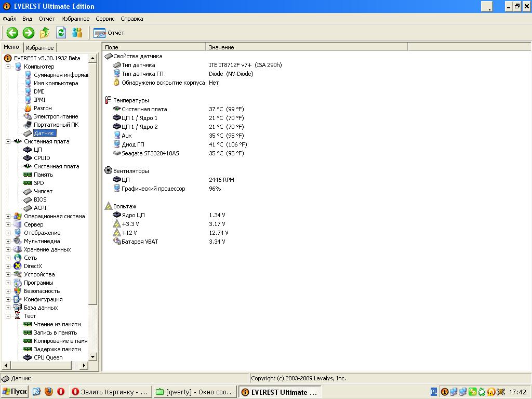The height and width of the screenshot is (399, 532).
Task: Expand the Хранение данных tree node
Action: click(8, 249)
